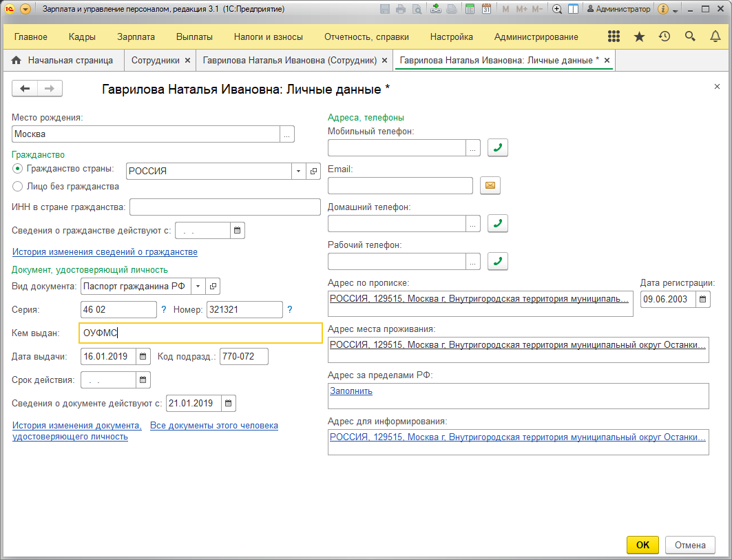Click the send Email envelope icon
This screenshot has width=732, height=560.
click(x=490, y=185)
